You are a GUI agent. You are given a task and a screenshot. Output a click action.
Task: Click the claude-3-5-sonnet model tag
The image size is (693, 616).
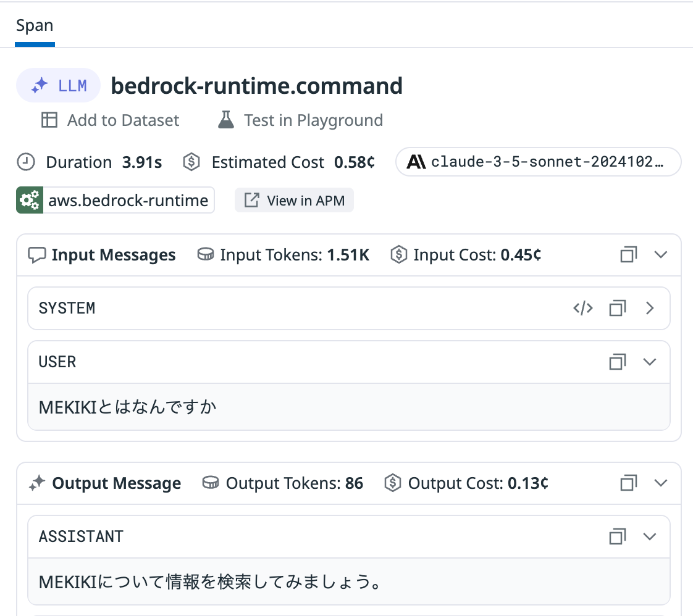click(x=538, y=162)
